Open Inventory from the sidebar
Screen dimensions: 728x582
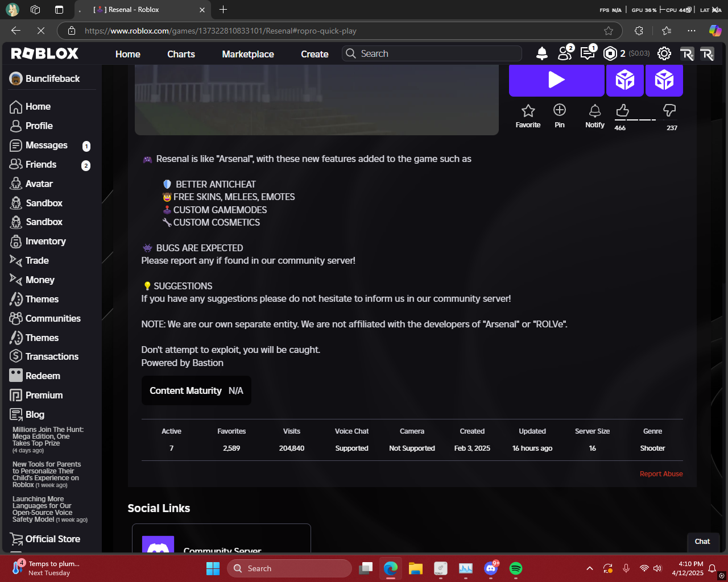[38, 242]
